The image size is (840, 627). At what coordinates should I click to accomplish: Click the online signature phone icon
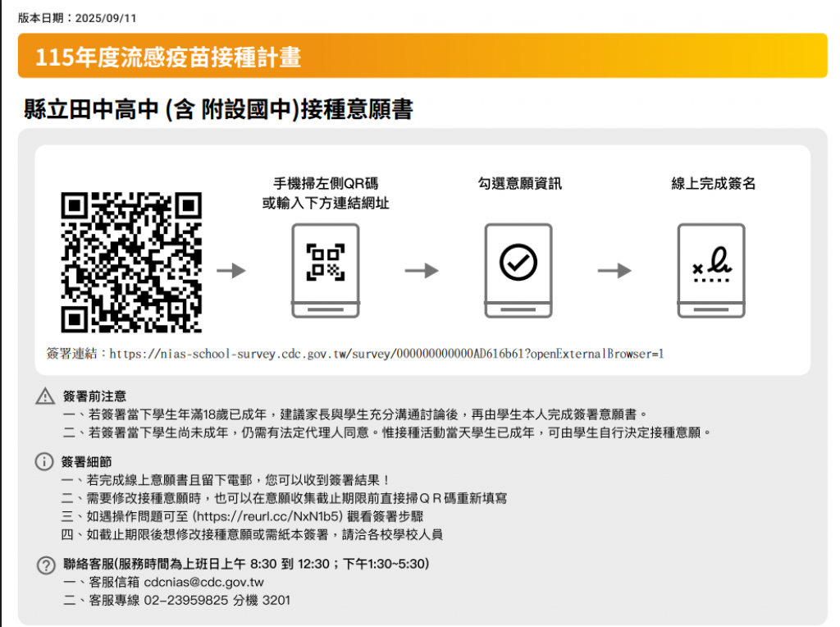[711, 271]
